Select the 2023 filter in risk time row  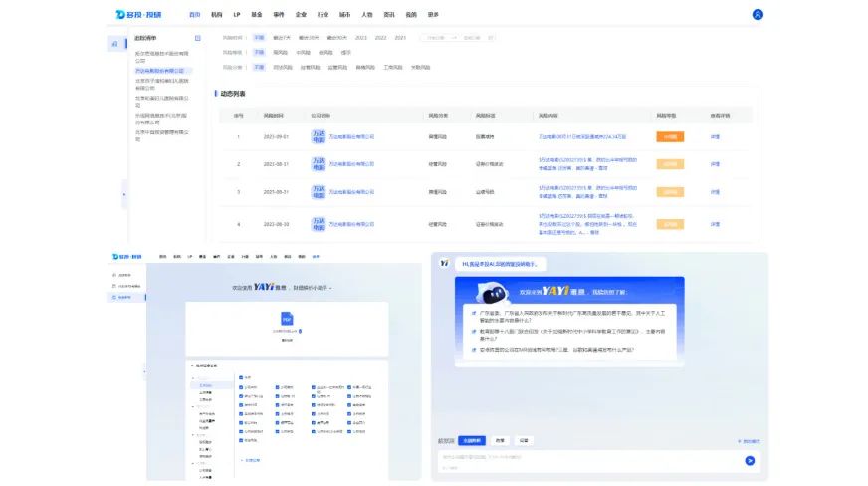pos(360,38)
